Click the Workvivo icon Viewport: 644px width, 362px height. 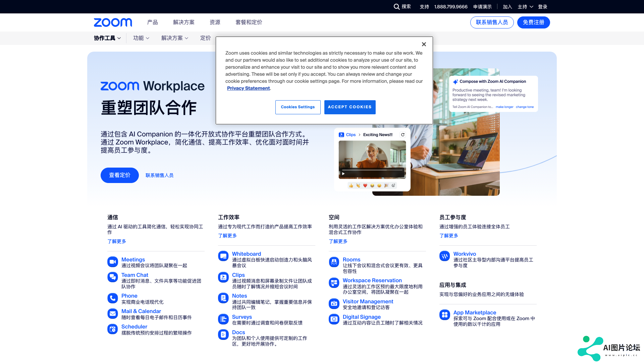point(445,256)
